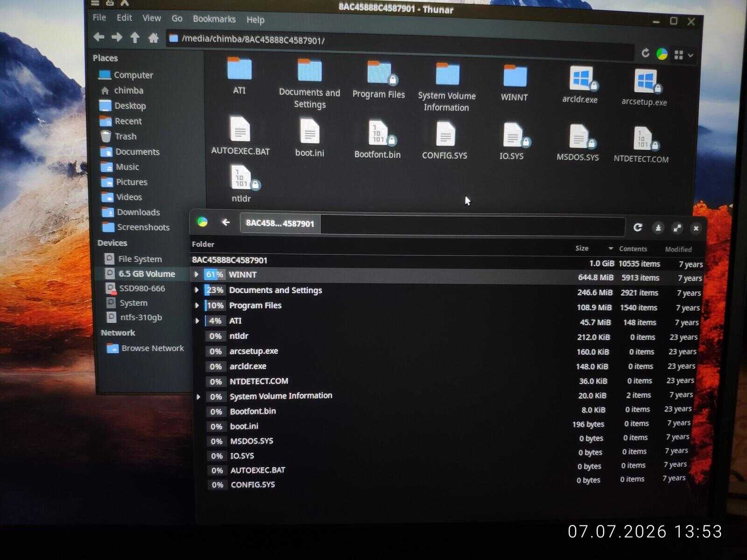Switch to icon view in Thunar's toolbar
Viewport: 747px width, 560px height.
[x=678, y=55]
